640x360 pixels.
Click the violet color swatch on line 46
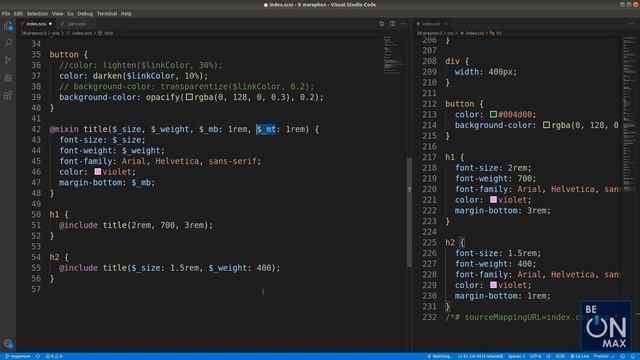98,172
